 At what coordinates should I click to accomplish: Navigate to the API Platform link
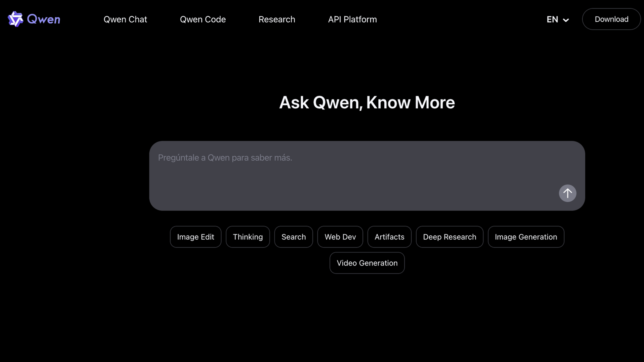[x=352, y=19]
